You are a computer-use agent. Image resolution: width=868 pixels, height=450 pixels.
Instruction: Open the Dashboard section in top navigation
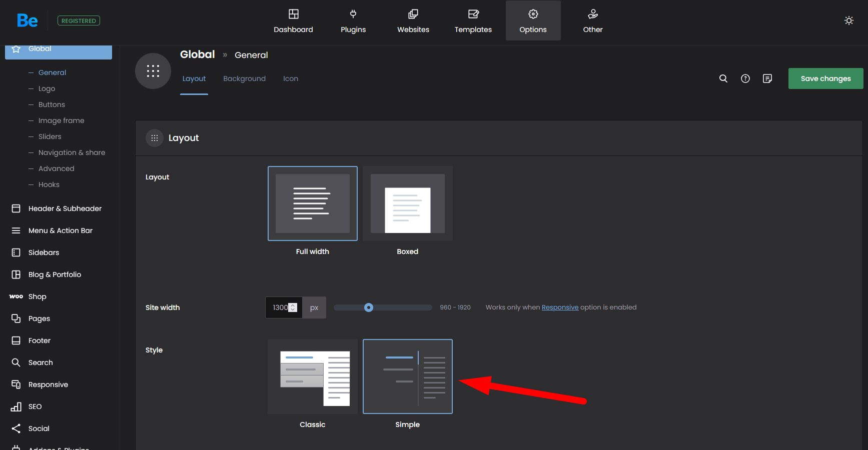tap(293, 21)
